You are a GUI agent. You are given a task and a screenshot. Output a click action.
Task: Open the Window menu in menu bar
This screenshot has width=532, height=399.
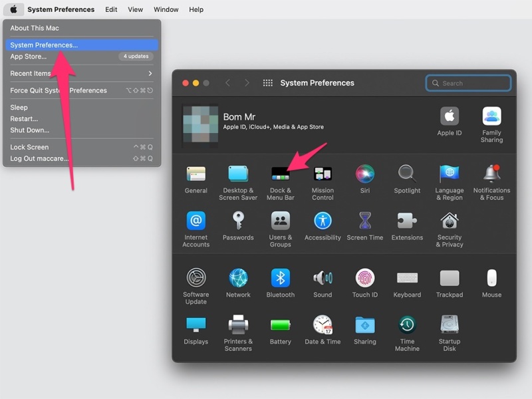[x=166, y=9]
